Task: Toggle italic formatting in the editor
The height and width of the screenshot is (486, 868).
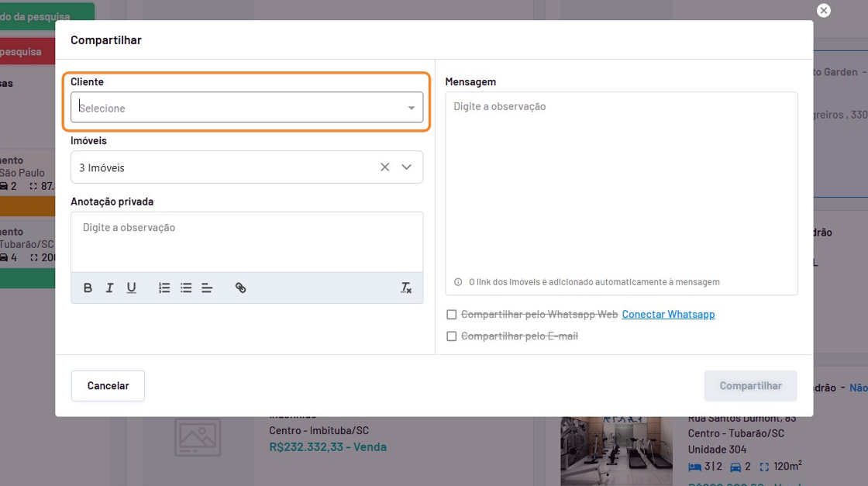Action: click(x=109, y=288)
